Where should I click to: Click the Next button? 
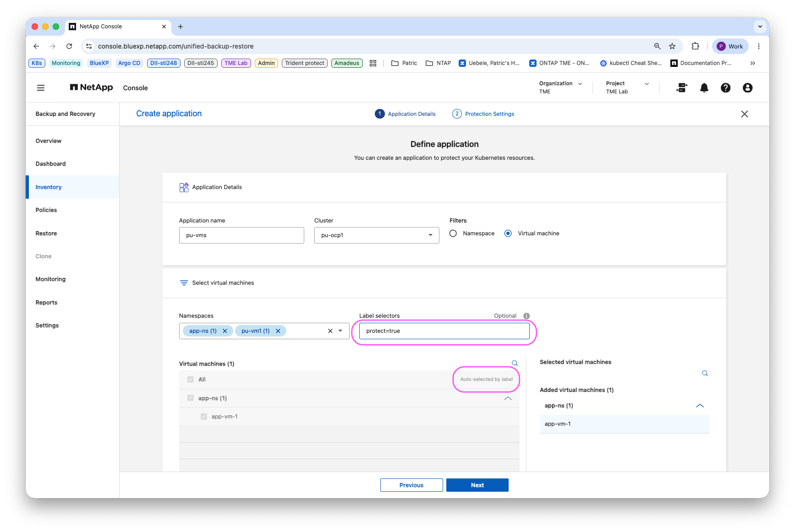(x=477, y=485)
